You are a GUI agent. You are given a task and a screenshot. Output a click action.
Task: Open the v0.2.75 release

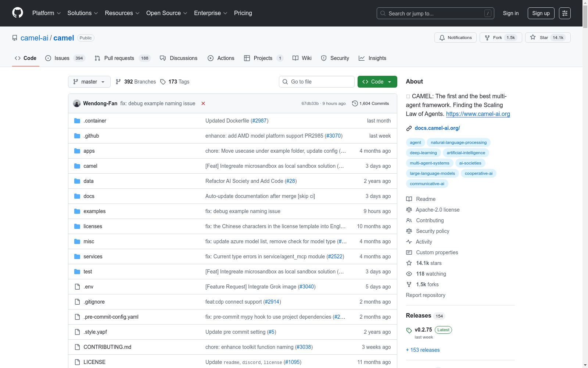423,330
